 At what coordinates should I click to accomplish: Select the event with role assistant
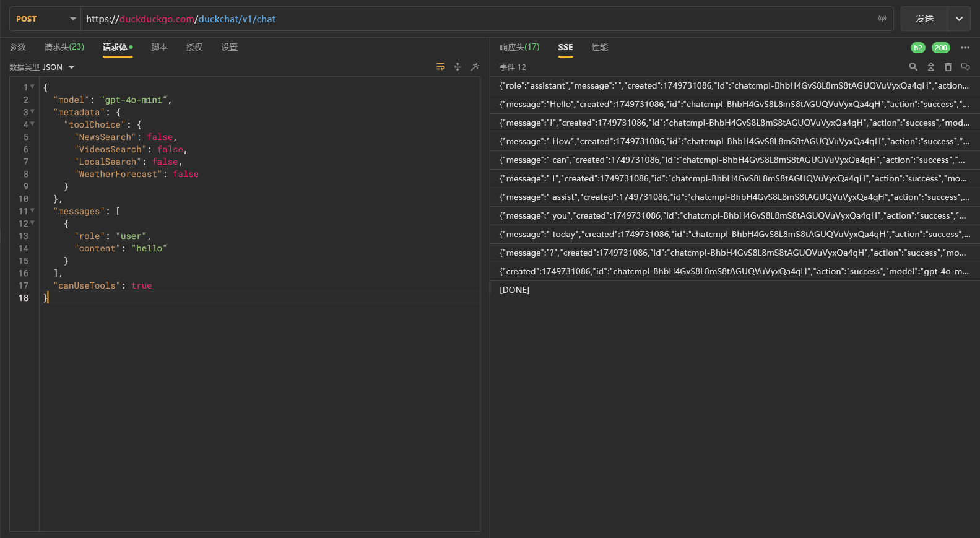735,85
